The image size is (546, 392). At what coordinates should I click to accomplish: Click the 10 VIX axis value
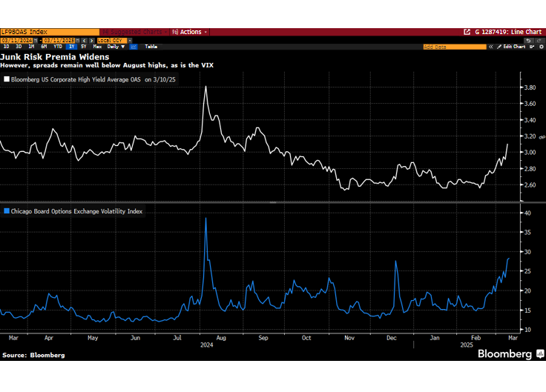point(527,330)
